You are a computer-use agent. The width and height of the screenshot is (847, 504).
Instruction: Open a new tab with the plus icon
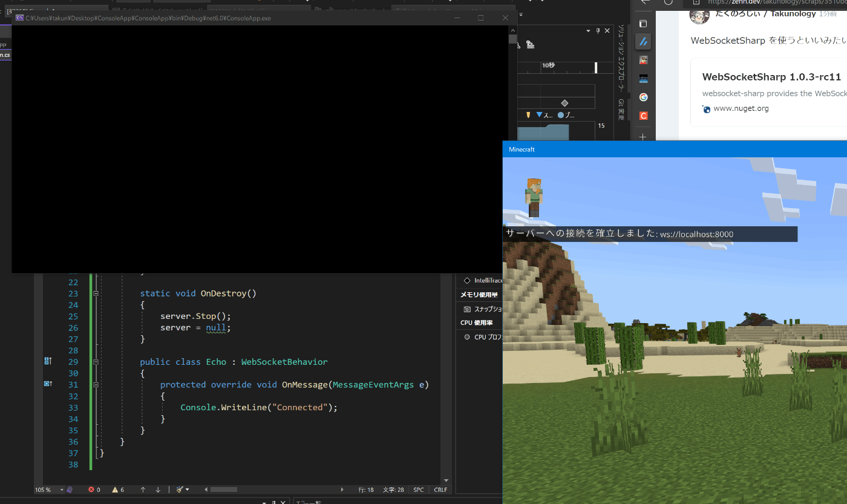coord(643,137)
